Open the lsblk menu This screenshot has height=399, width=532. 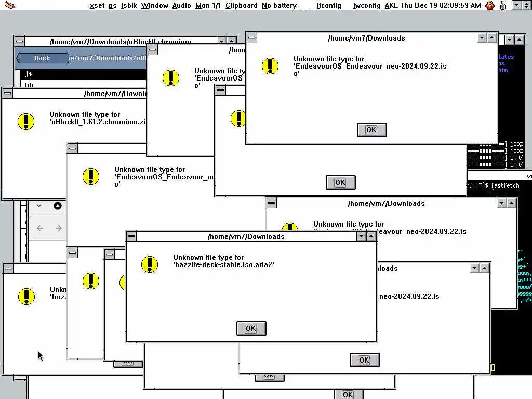tap(129, 5)
